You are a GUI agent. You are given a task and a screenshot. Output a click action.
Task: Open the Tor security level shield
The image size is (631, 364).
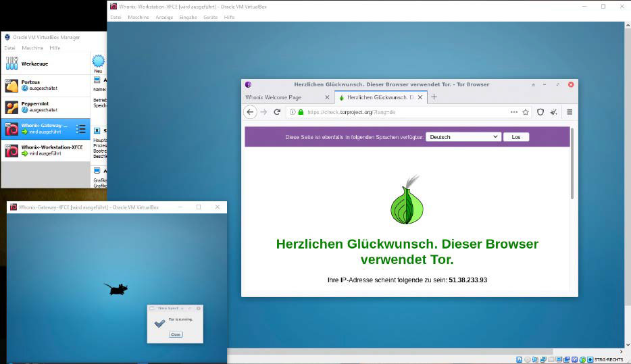[x=540, y=112]
